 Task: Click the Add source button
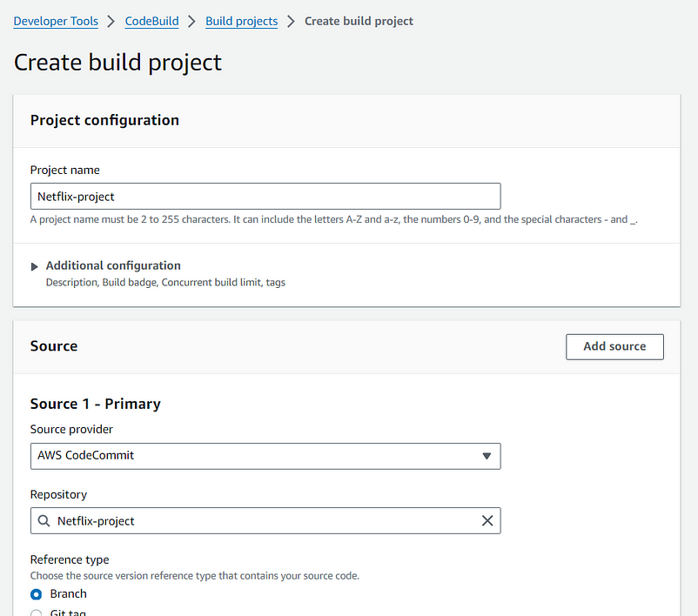[614, 346]
